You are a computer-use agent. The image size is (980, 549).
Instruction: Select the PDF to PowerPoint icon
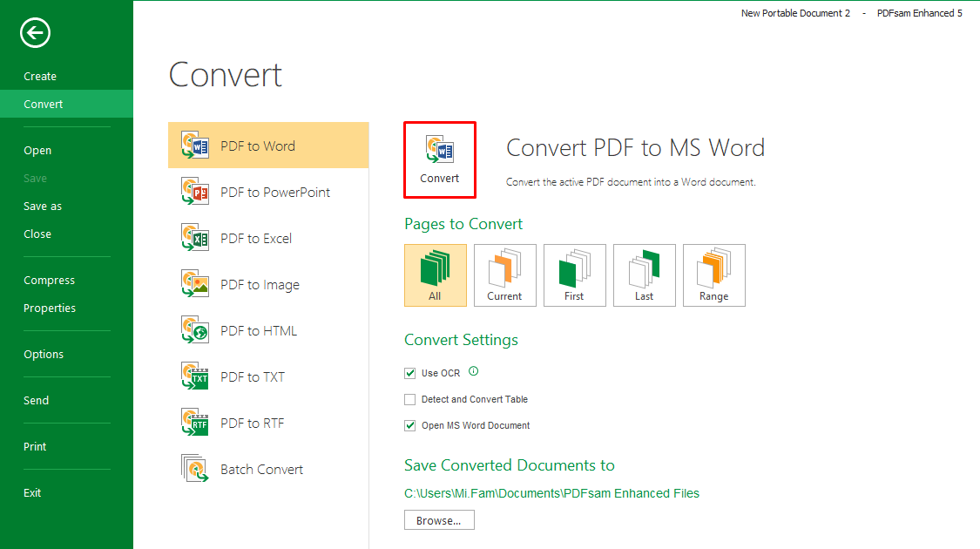pos(195,192)
